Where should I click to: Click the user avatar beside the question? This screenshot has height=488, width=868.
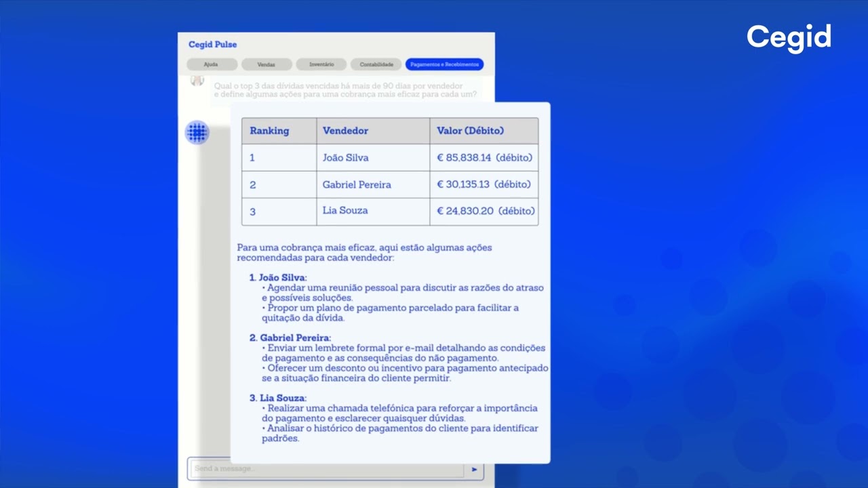197,80
